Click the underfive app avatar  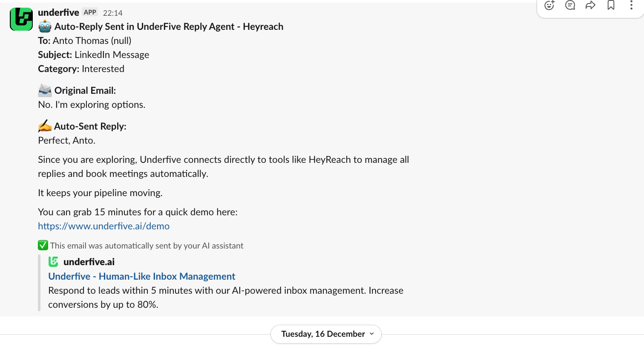[x=21, y=19]
